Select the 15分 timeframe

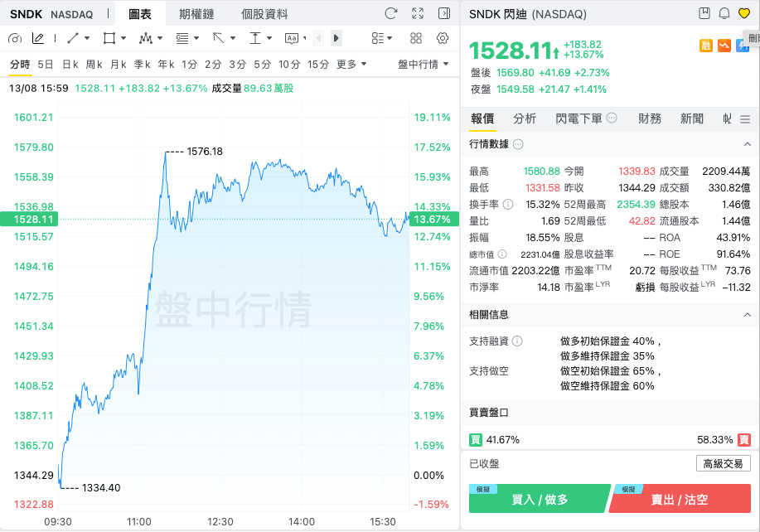coord(318,64)
